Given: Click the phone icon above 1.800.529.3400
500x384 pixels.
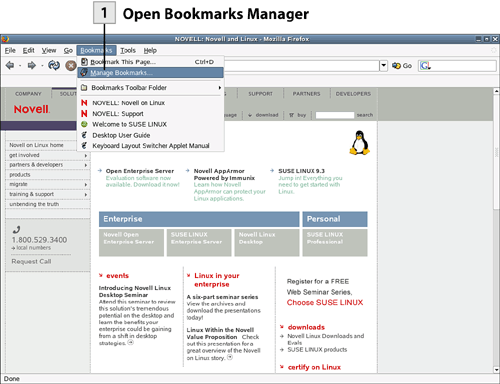Looking at the screenshot, I should pyautogui.click(x=16, y=229).
